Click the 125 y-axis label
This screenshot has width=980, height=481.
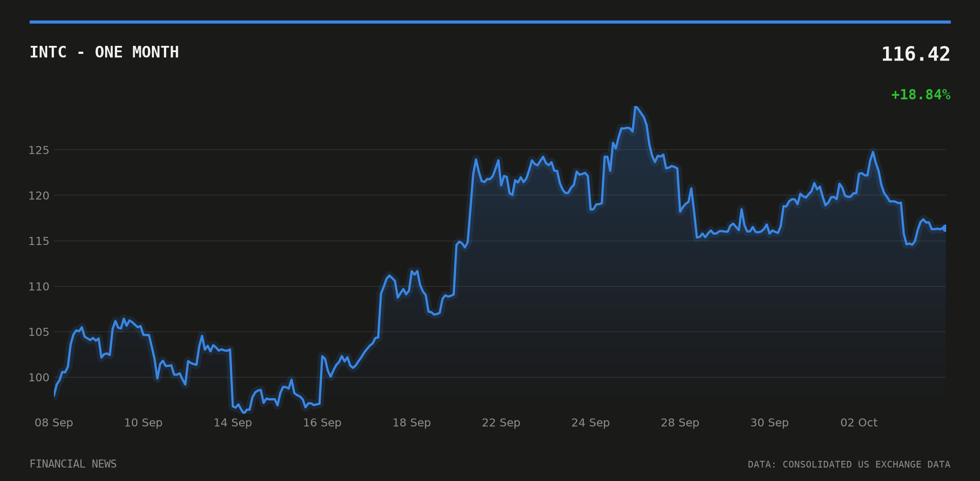click(39, 151)
